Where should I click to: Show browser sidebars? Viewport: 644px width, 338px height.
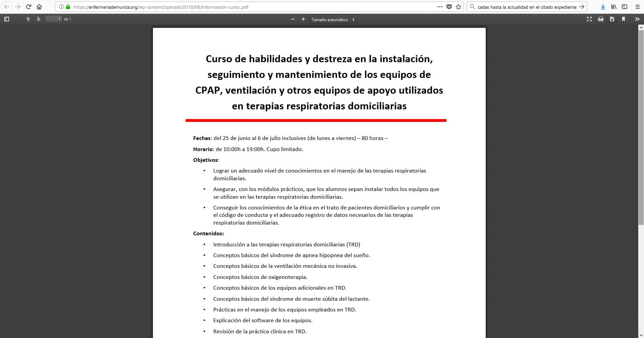coord(625,7)
